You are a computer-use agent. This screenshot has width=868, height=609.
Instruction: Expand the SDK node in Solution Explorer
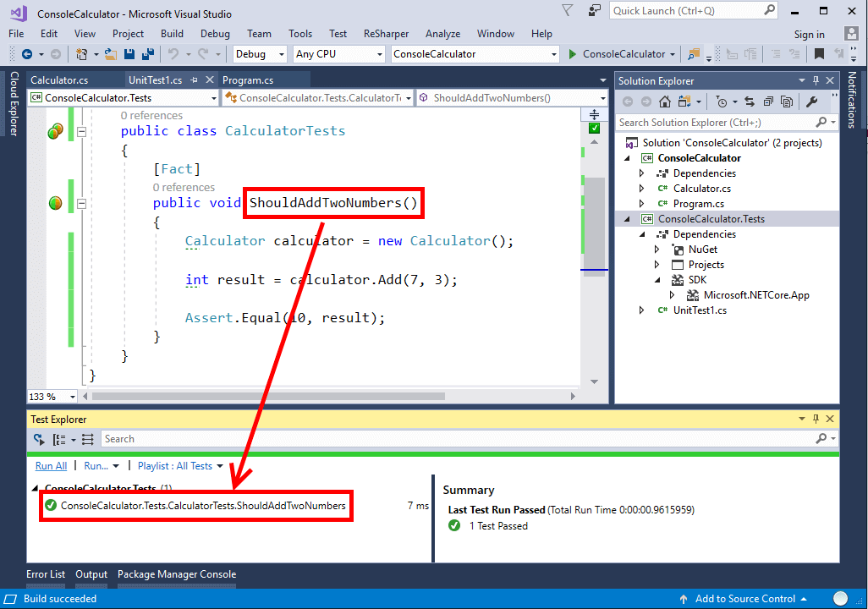click(656, 279)
